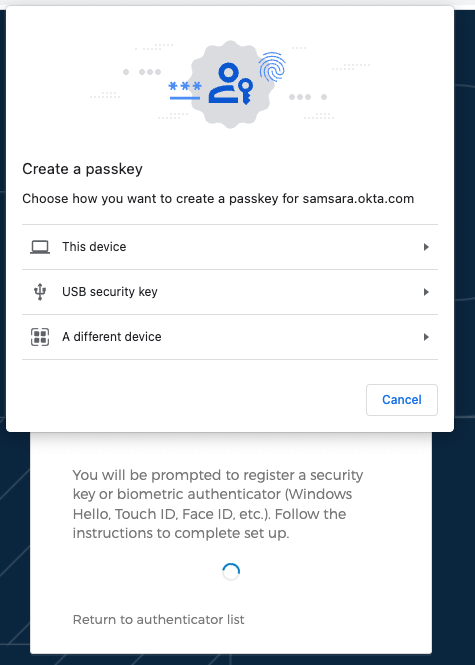
Task: Click the fingerprint icon in the illustration
Action: pos(272,67)
